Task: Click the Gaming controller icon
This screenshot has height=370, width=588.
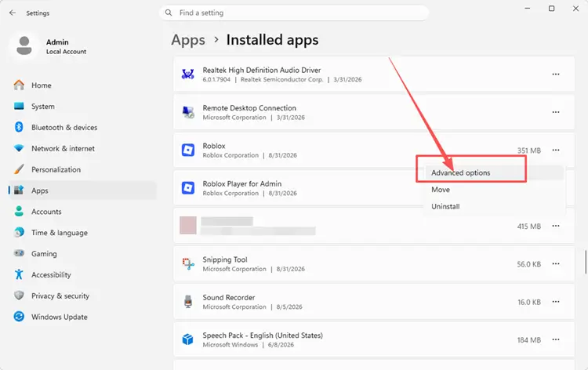Action: tap(19, 253)
